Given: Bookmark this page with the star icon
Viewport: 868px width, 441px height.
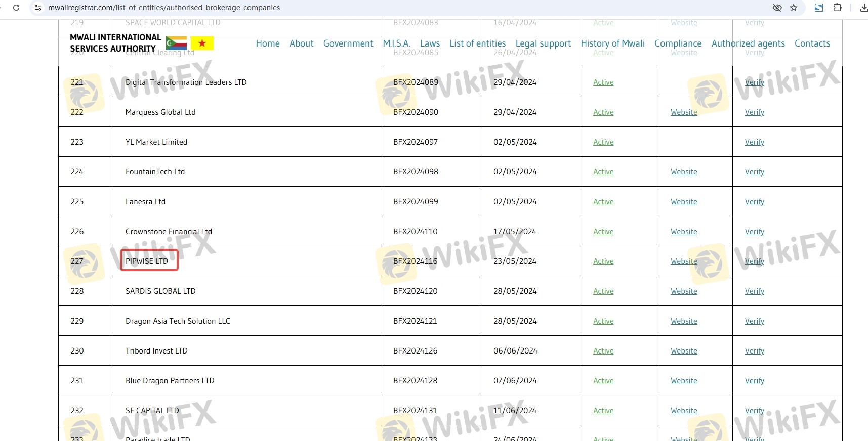Looking at the screenshot, I should [794, 8].
